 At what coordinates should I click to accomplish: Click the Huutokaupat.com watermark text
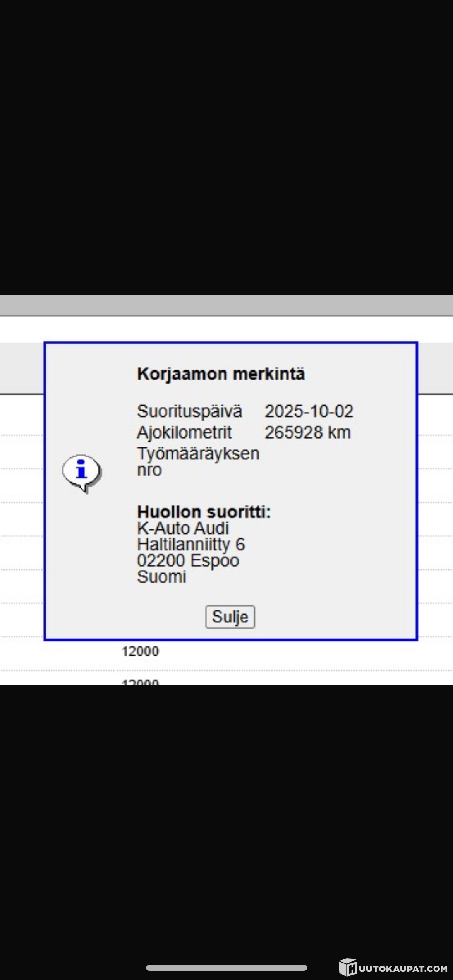coord(403,968)
